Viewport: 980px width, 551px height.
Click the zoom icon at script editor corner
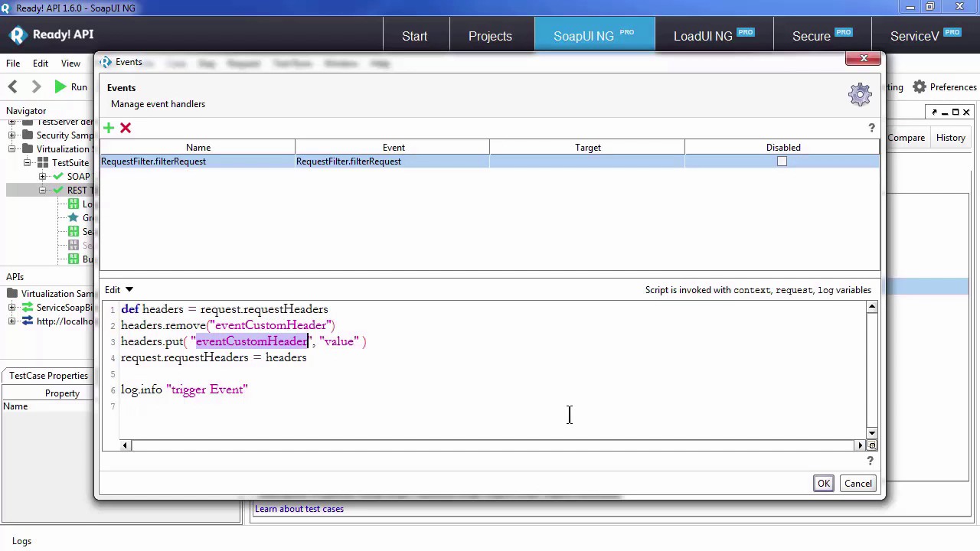coord(872,445)
